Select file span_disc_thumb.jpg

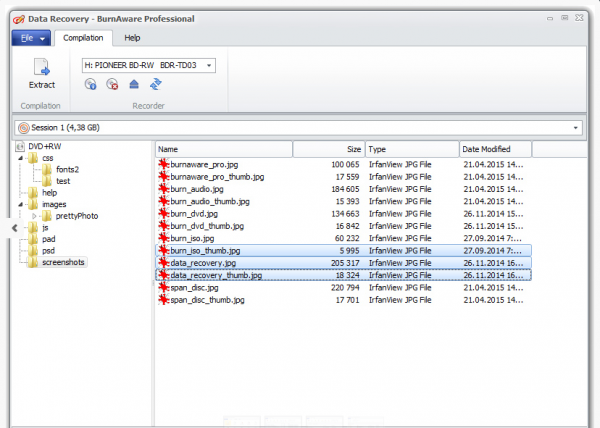[207, 300]
